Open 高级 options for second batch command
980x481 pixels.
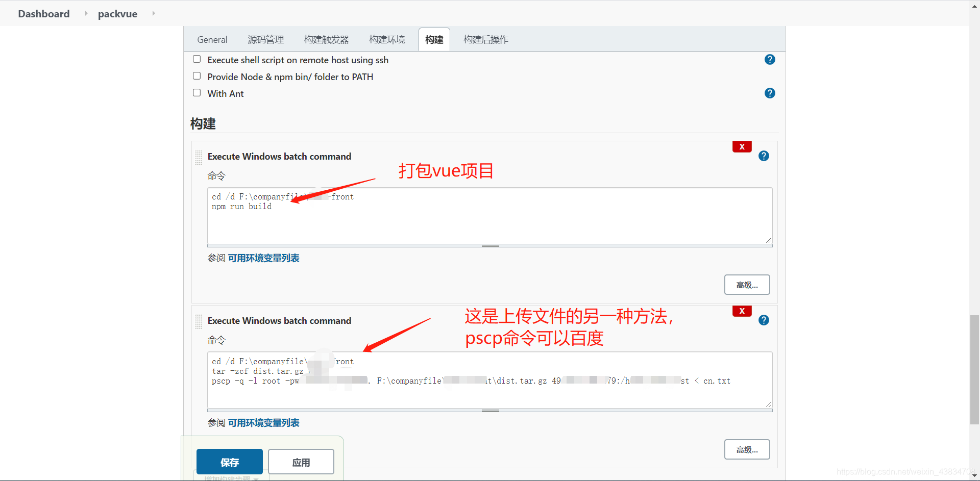click(747, 450)
